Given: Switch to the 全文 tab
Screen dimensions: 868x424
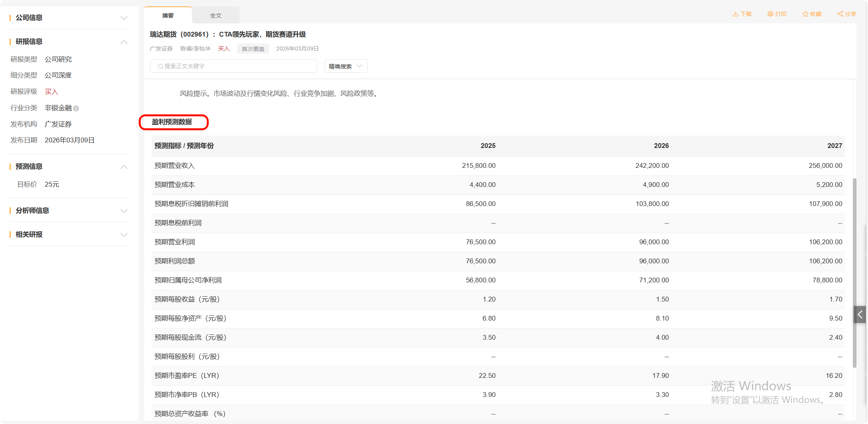Looking at the screenshot, I should tap(216, 16).
